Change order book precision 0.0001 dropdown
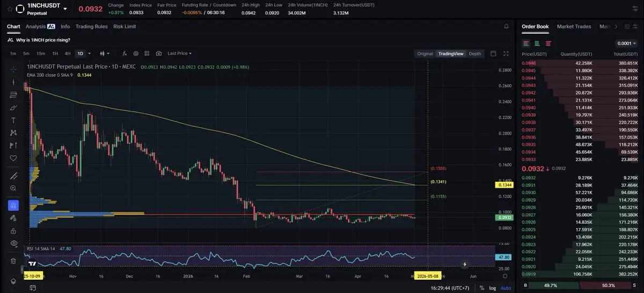This screenshot has width=644, height=293. [627, 43]
